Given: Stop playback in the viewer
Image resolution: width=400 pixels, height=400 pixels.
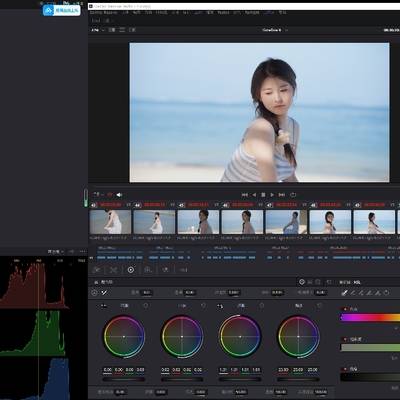Looking at the screenshot, I should pos(263,195).
